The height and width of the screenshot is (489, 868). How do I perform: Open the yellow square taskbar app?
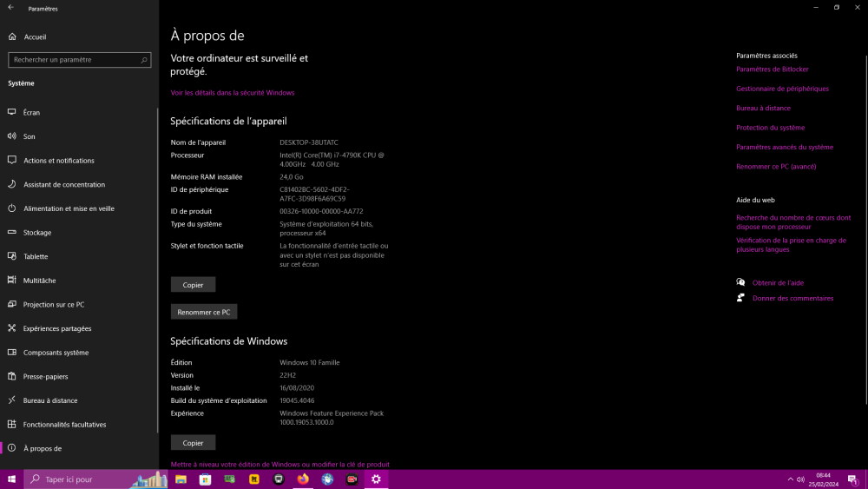[254, 479]
